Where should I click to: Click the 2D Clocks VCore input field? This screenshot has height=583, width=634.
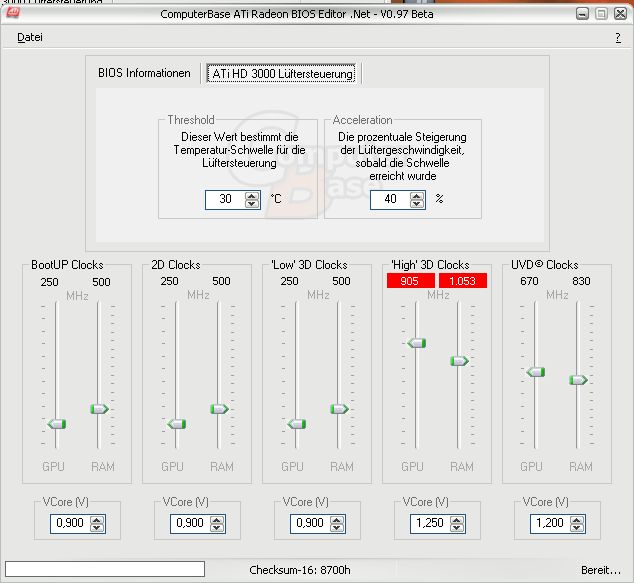[x=190, y=523]
